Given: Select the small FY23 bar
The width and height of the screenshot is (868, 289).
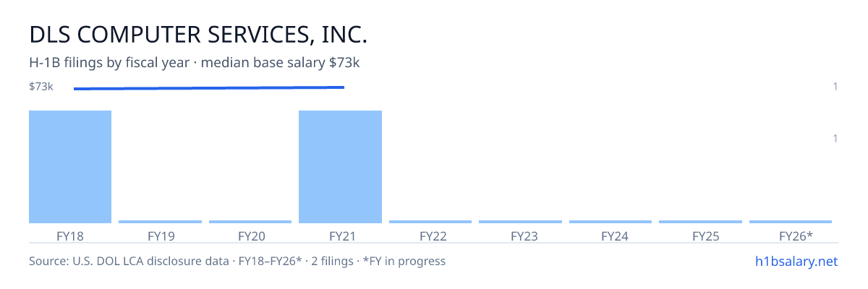Looking at the screenshot, I should (520, 222).
